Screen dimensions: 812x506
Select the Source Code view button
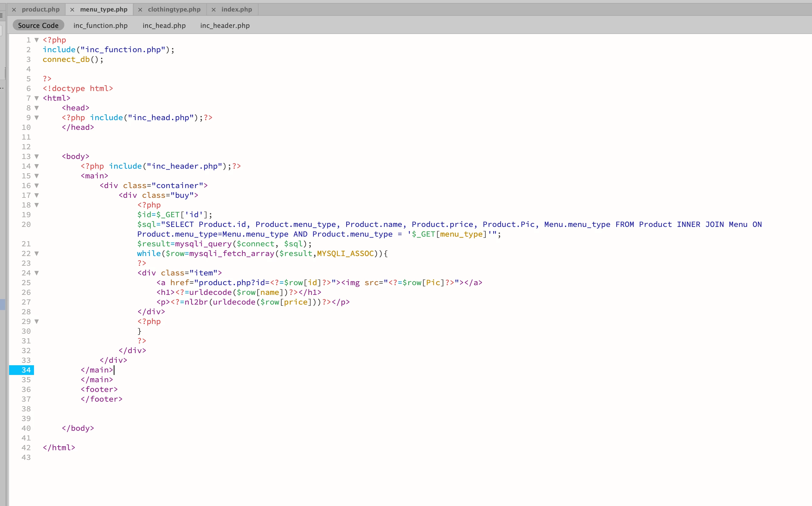click(38, 25)
